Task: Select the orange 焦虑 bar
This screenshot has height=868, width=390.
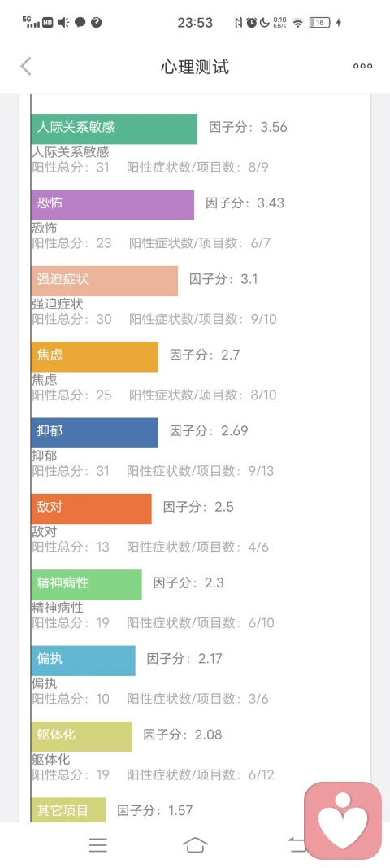Action: (94, 356)
